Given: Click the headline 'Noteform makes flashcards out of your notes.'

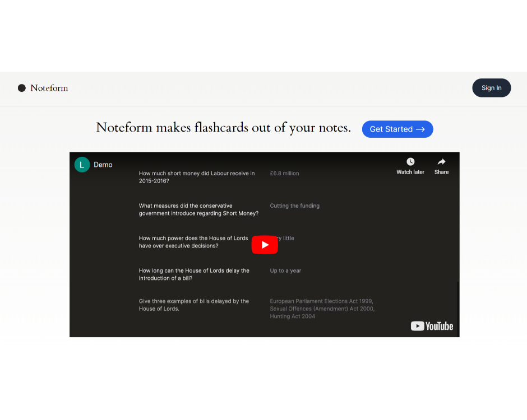Looking at the screenshot, I should [x=223, y=128].
